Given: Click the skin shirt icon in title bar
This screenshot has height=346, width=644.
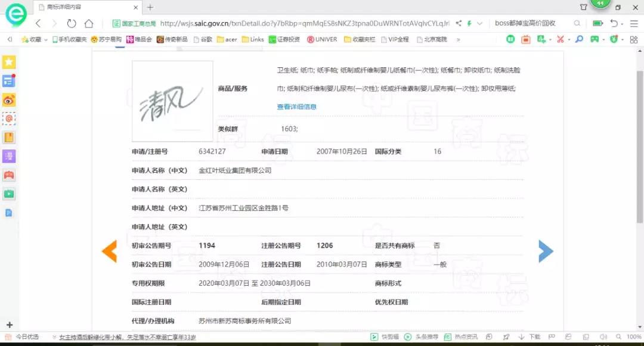Looking at the screenshot, I should pos(584,7).
